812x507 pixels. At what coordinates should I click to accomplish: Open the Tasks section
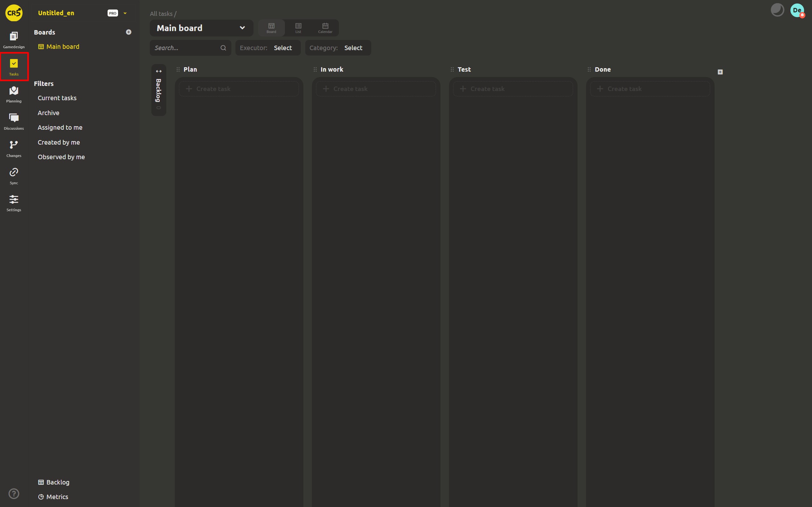(14, 67)
